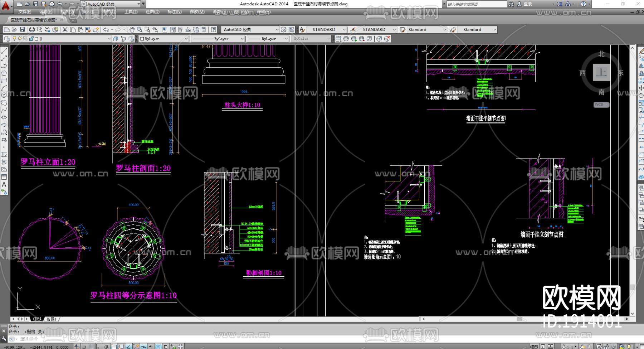Click the Cut scissors icon

(x=65, y=30)
